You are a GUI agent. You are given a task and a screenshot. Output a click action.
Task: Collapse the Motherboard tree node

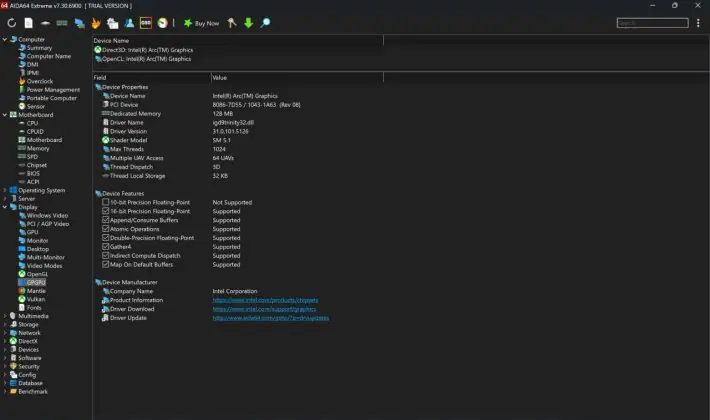5,115
